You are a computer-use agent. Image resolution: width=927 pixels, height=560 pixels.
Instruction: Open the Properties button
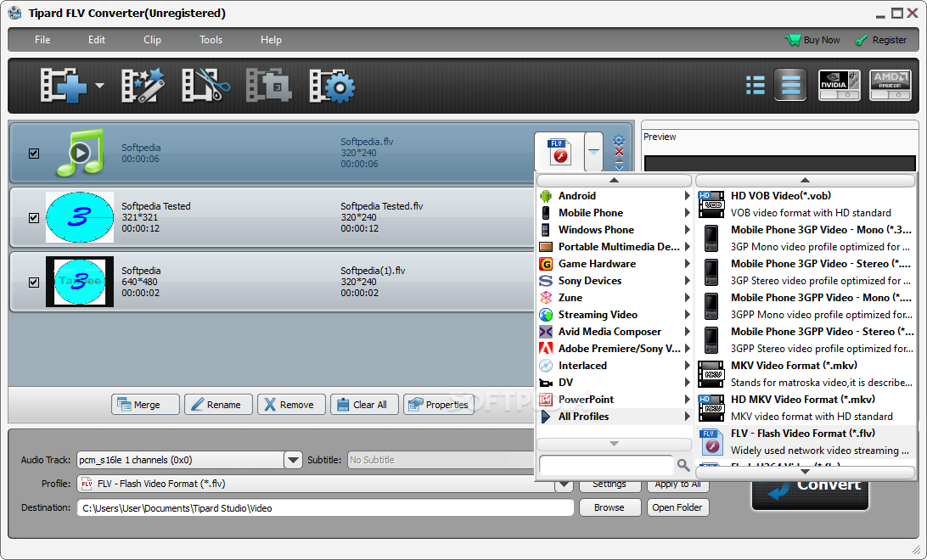(439, 405)
